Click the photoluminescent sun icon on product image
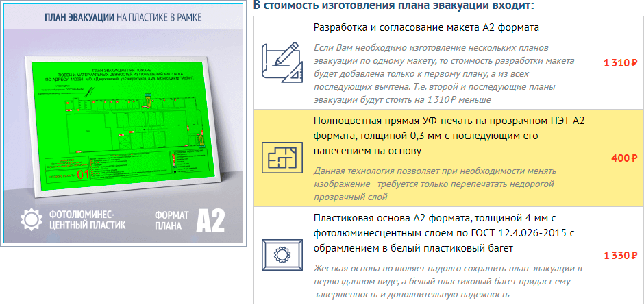 (x=31, y=219)
